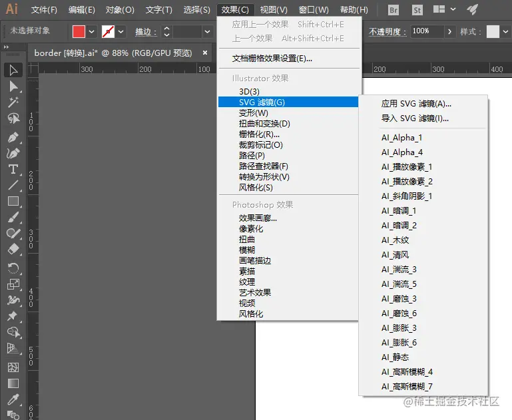The width and height of the screenshot is (512, 420).
Task: Open the 窗口(W) menu
Action: coord(314,10)
